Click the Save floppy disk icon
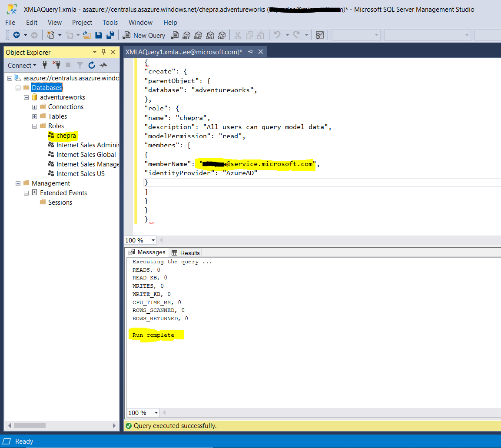Screen dimensions: 501x448 (98, 35)
